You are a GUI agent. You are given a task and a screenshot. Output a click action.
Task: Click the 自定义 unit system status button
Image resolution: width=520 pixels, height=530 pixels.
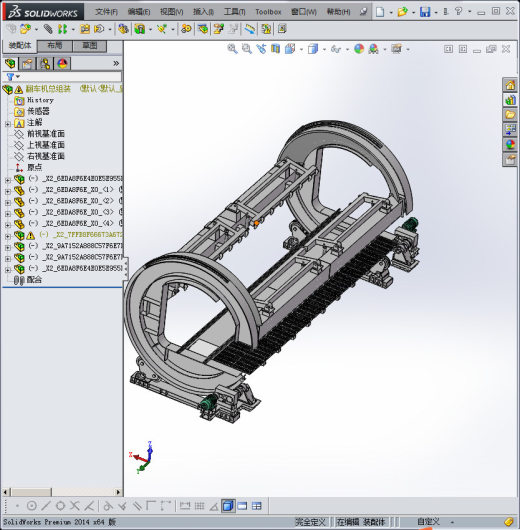[x=429, y=522]
